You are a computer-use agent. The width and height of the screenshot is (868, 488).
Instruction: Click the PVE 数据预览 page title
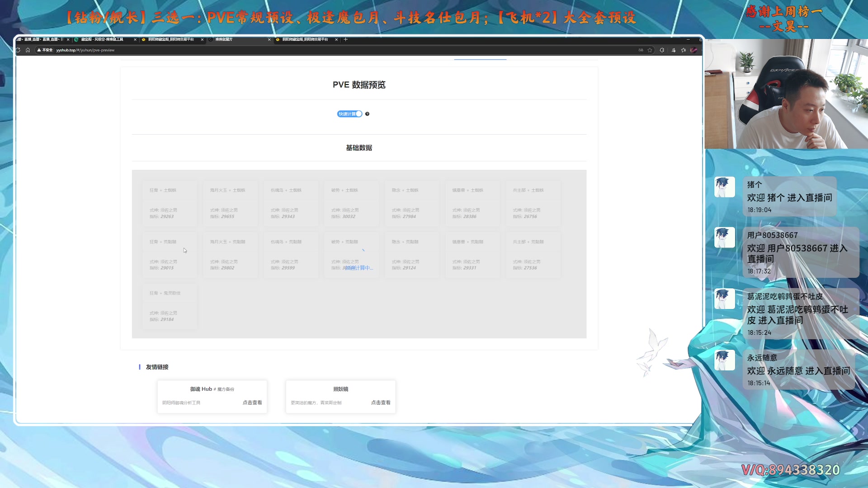click(x=359, y=85)
